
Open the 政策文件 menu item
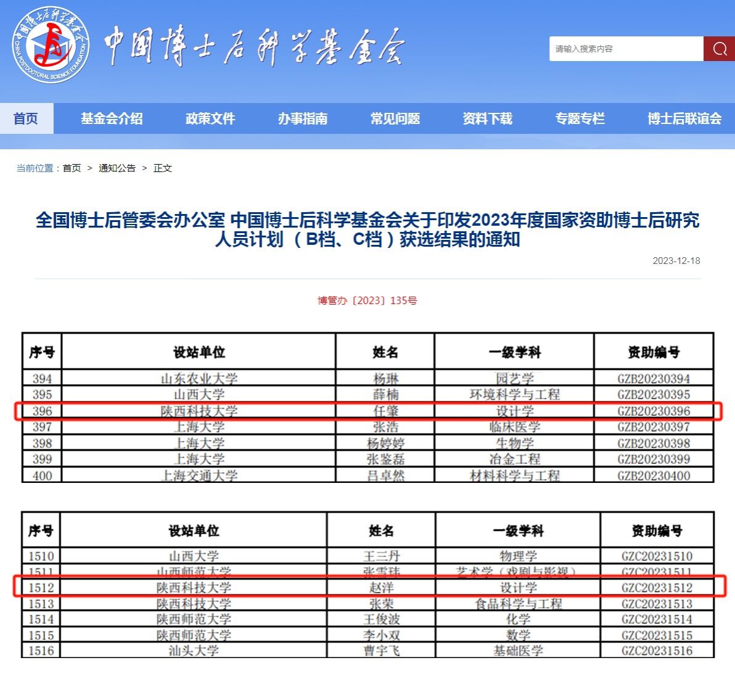210,118
